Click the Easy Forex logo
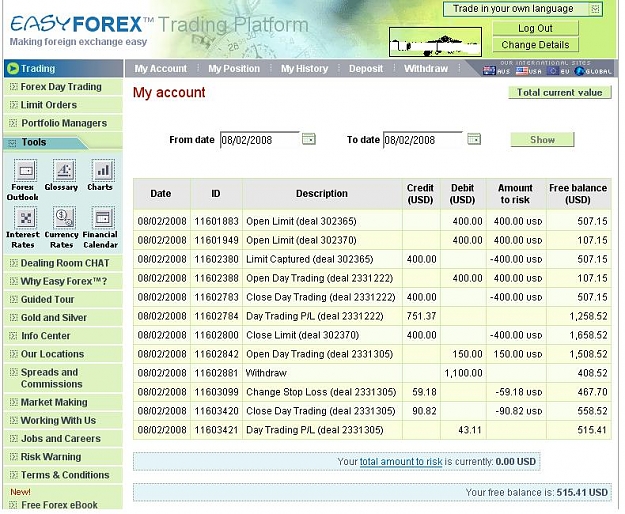The image size is (625, 514). tap(81, 24)
